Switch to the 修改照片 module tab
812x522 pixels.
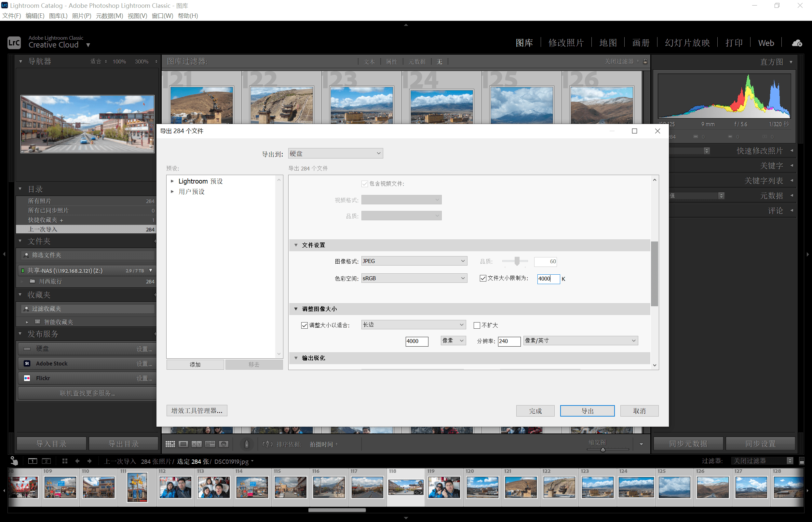566,43
